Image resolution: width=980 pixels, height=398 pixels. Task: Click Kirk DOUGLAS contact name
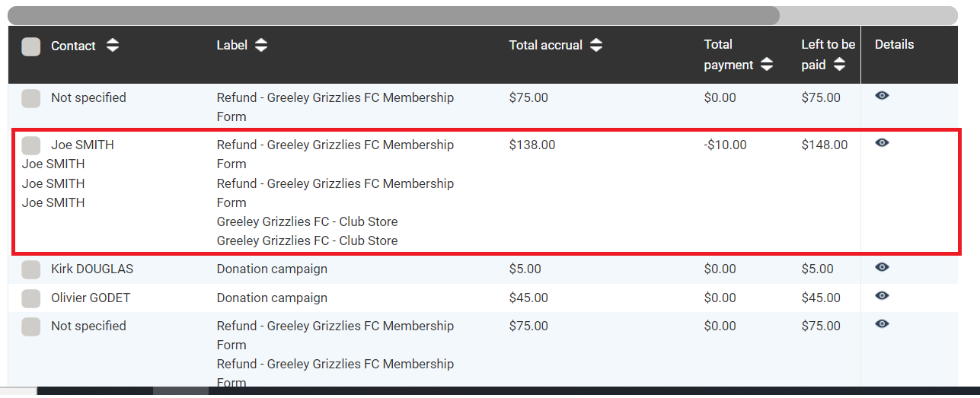pyautogui.click(x=90, y=269)
